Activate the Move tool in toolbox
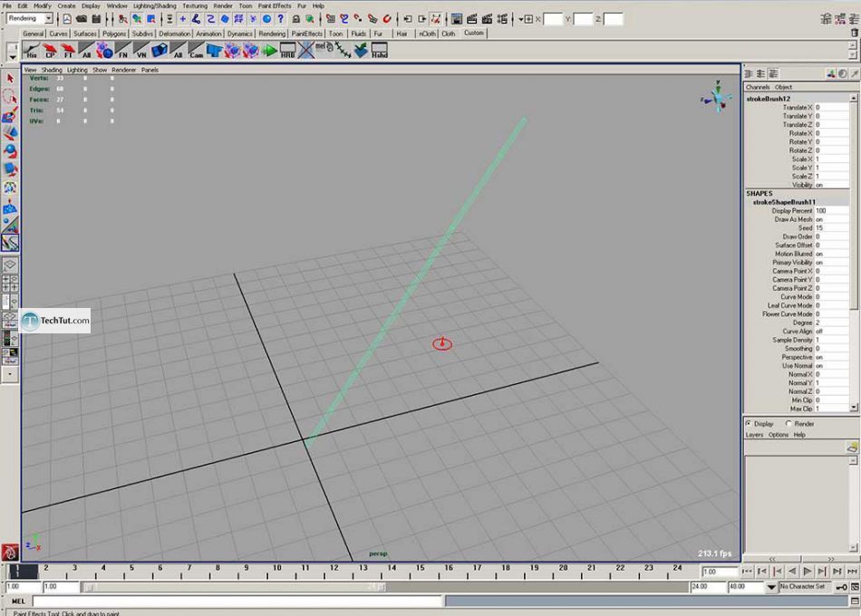 click(10, 133)
